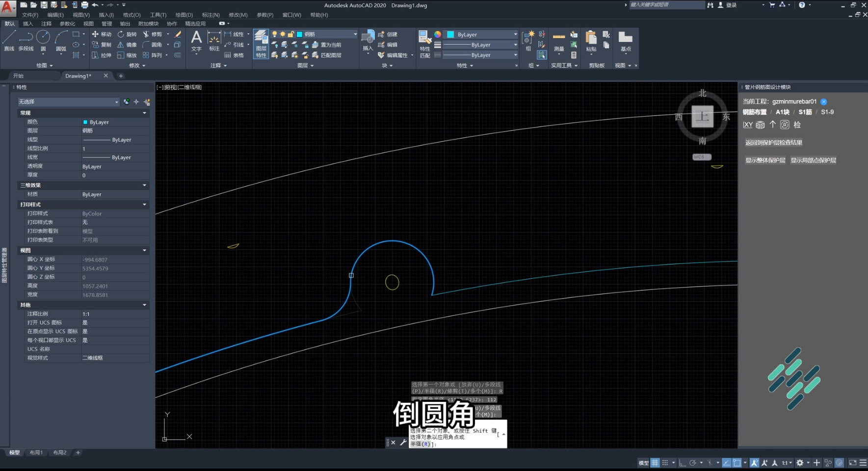Click the 镜像 (Mirror) tool
868x471 pixels.
click(x=127, y=45)
